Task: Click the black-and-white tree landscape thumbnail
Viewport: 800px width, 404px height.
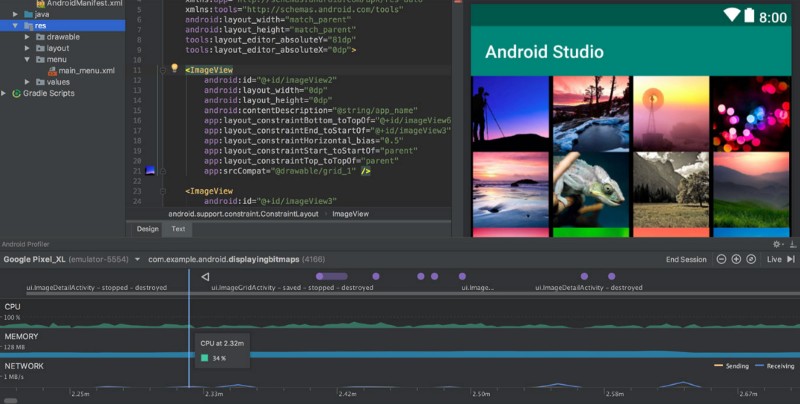Action: click(671, 189)
